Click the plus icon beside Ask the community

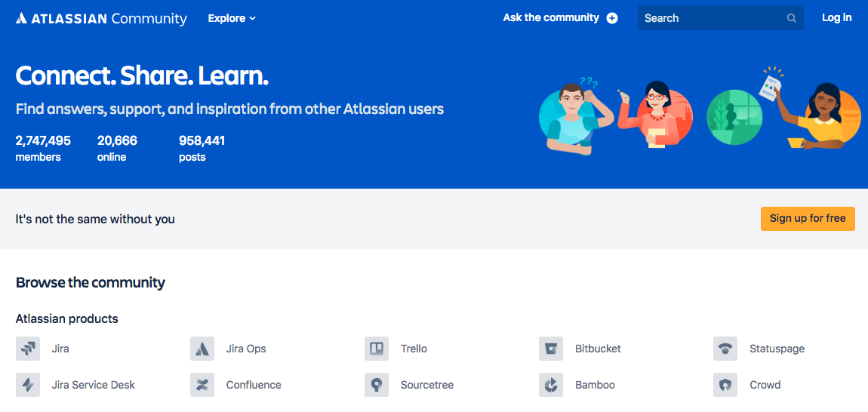pos(611,18)
